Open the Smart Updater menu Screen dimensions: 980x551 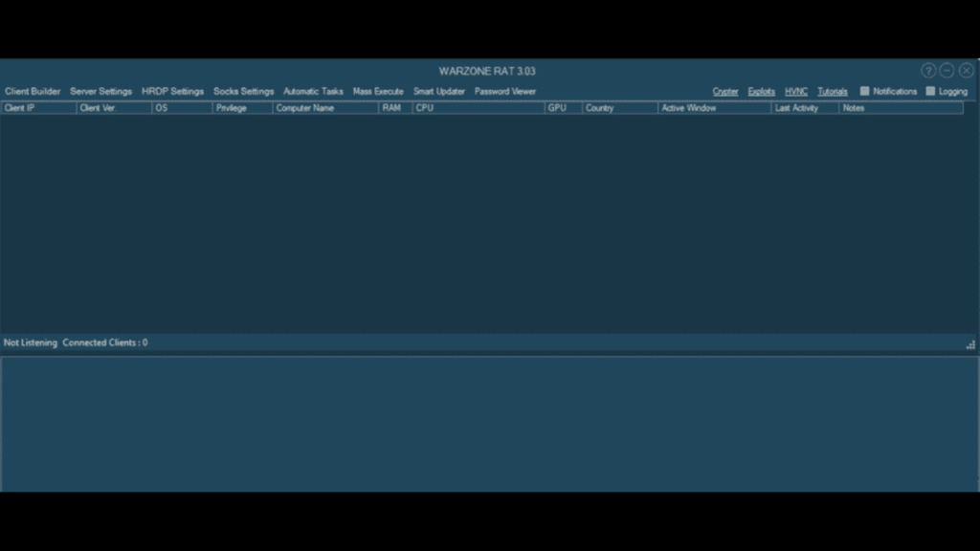point(438,91)
